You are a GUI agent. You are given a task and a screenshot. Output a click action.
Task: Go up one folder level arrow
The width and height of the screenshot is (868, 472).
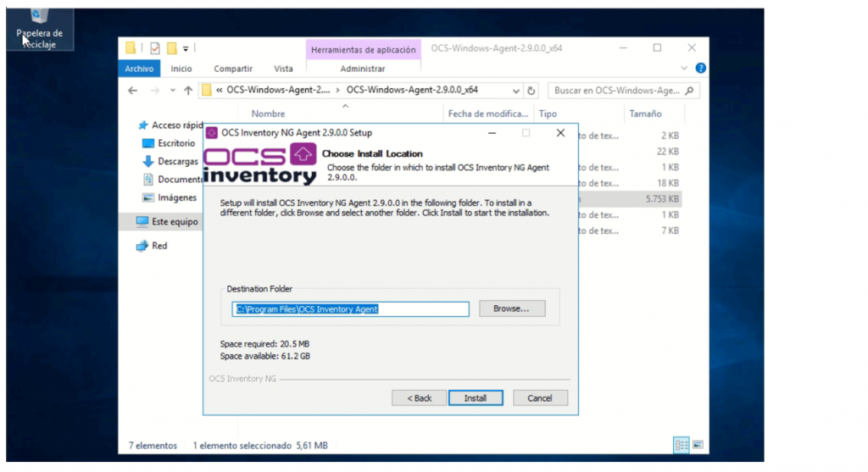click(188, 90)
